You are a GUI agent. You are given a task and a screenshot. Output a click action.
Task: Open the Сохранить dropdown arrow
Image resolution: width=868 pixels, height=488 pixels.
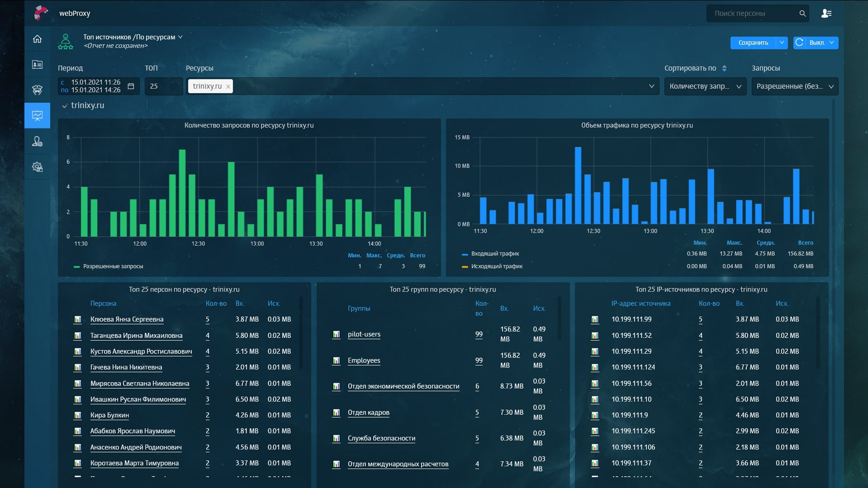782,43
